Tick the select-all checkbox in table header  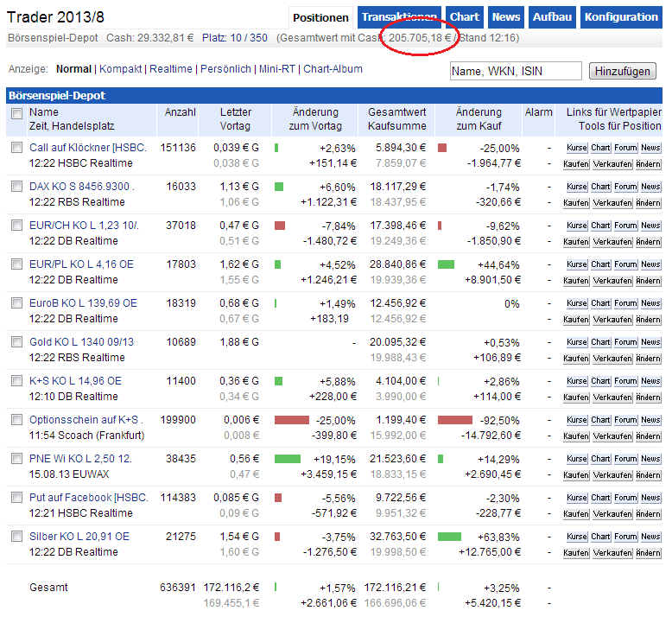tap(17, 113)
